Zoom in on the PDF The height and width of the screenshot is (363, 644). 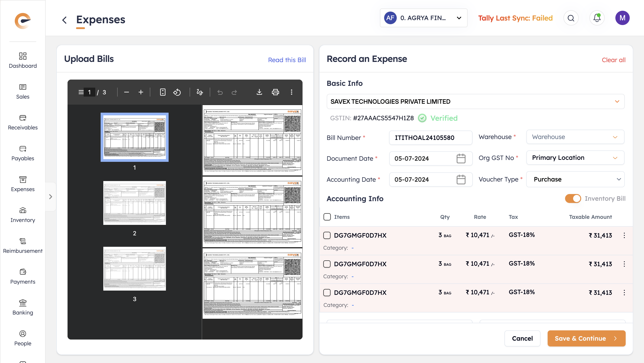[141, 92]
